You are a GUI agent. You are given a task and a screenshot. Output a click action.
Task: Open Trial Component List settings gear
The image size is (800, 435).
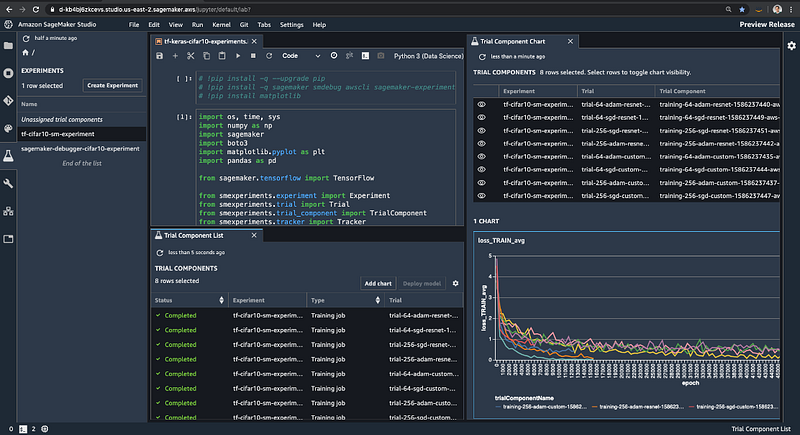pyautogui.click(x=456, y=284)
